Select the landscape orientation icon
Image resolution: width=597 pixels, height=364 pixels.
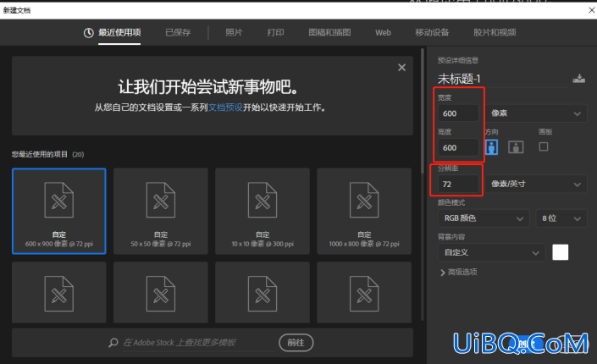pos(516,147)
